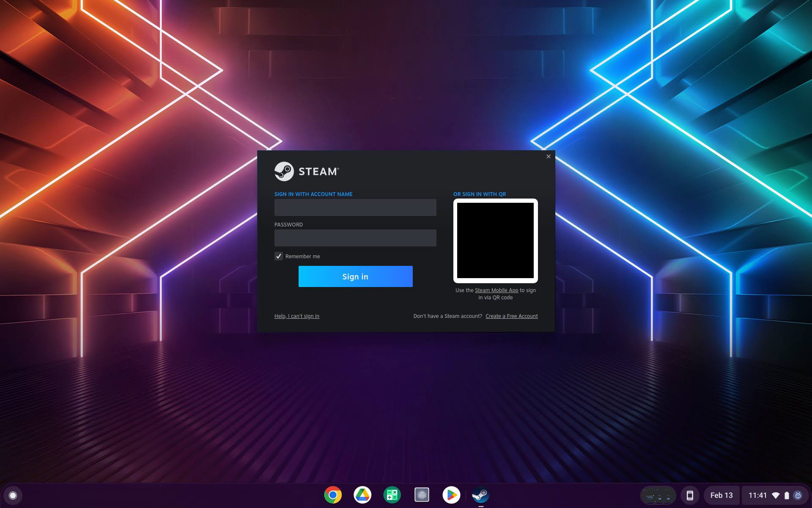812x508 pixels.
Task: Open system tray notification area
Action: 775,495
